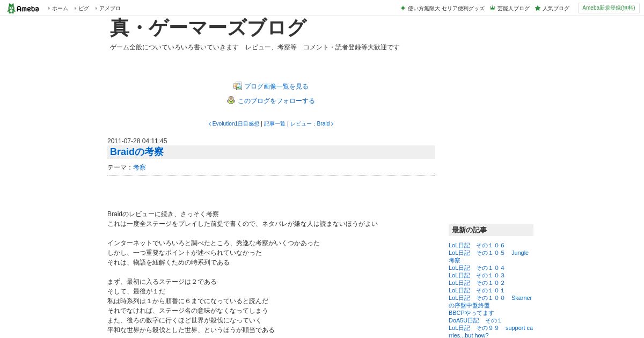This screenshot has width=644, height=338.
Task: Click the line Braidのレビューに続き、さっそく考察
Action: point(163,214)
